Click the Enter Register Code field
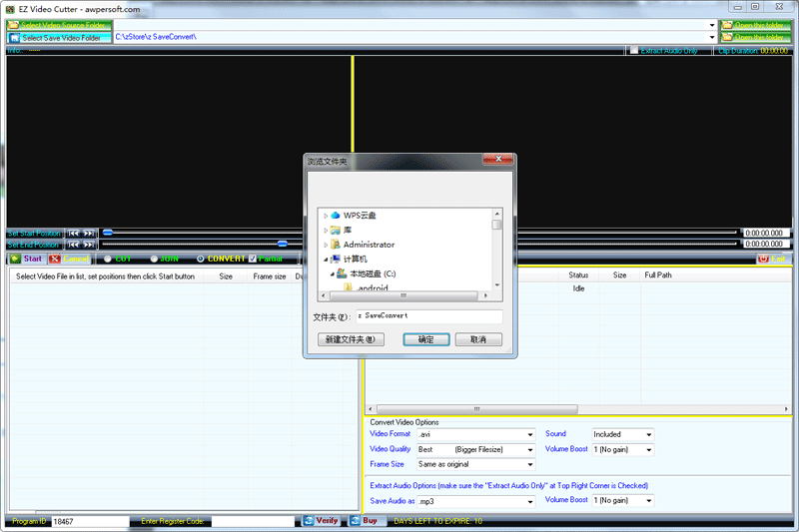Screen dimensions: 799x532 pyautogui.click(x=253, y=521)
